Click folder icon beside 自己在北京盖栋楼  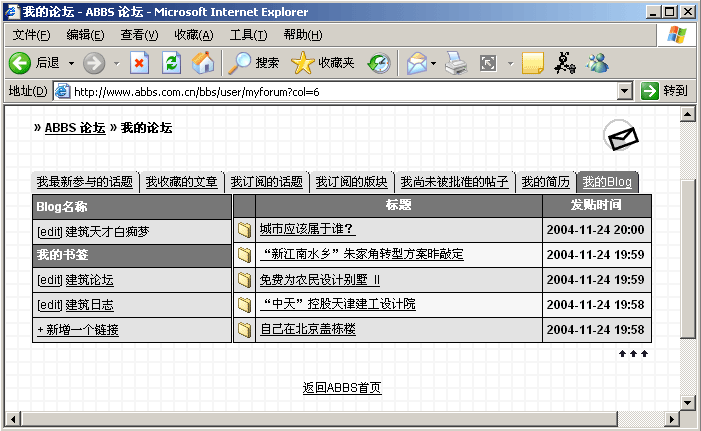pos(245,330)
